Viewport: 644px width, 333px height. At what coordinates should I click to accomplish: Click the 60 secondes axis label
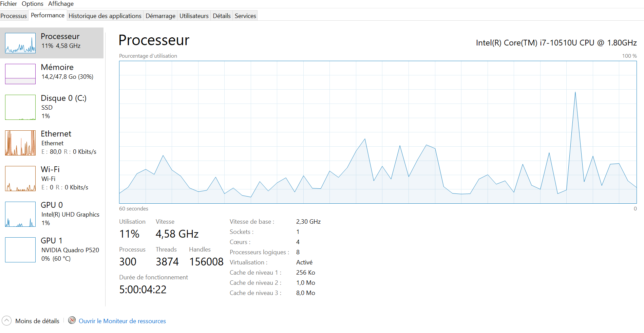click(134, 209)
